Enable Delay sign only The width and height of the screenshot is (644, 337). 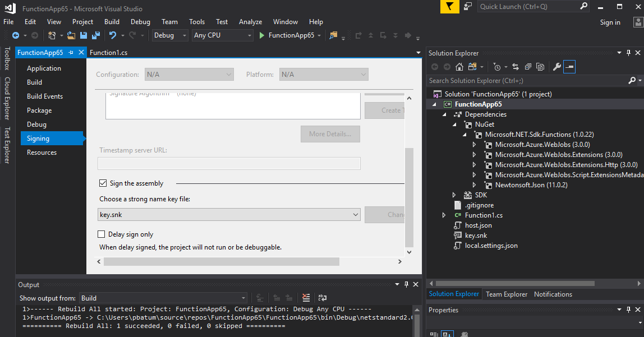tap(101, 234)
